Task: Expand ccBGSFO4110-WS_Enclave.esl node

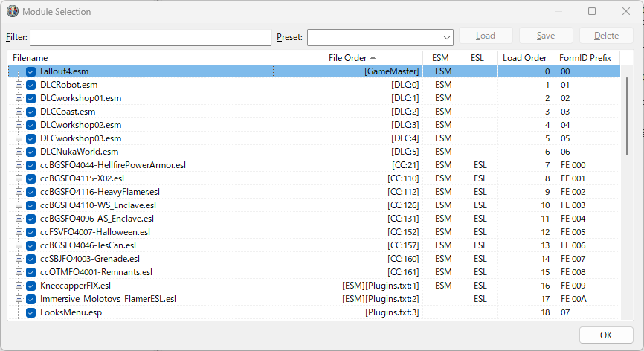Action: (19, 205)
